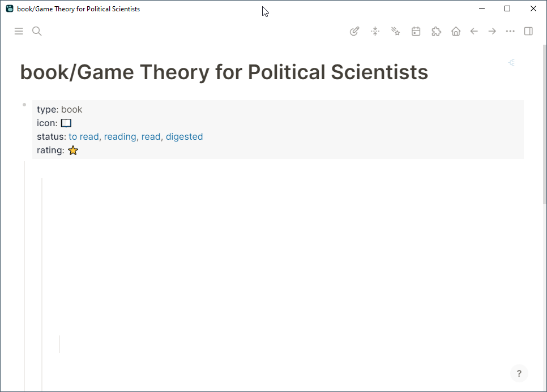Click the puzzle-piece extensions icon

point(436,31)
